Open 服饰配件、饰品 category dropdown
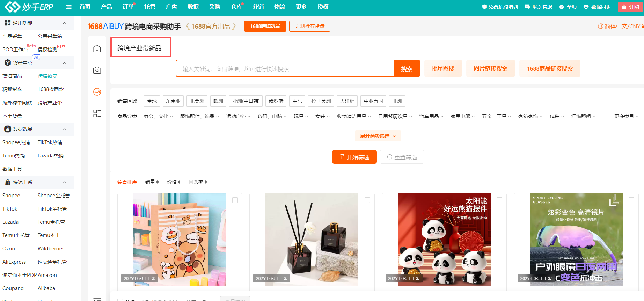 200,116
